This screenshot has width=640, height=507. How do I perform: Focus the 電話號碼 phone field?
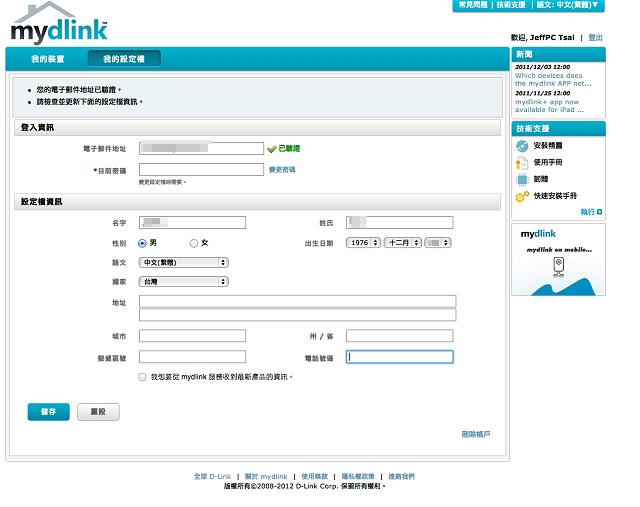point(400,357)
